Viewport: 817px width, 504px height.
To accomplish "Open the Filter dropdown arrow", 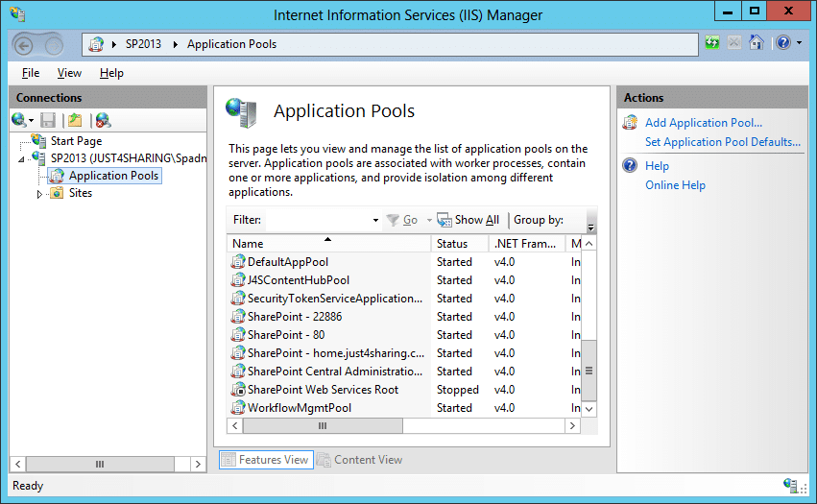I will click(375, 221).
